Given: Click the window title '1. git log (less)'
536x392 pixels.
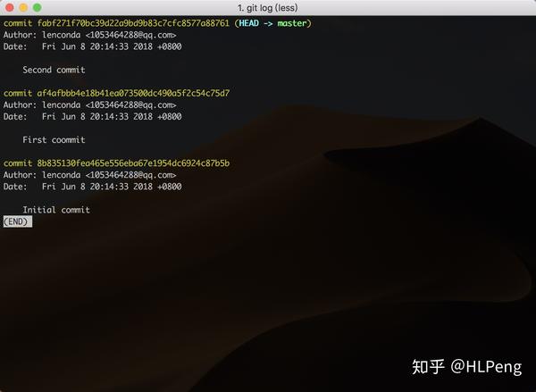Looking at the screenshot, I should (268, 7).
